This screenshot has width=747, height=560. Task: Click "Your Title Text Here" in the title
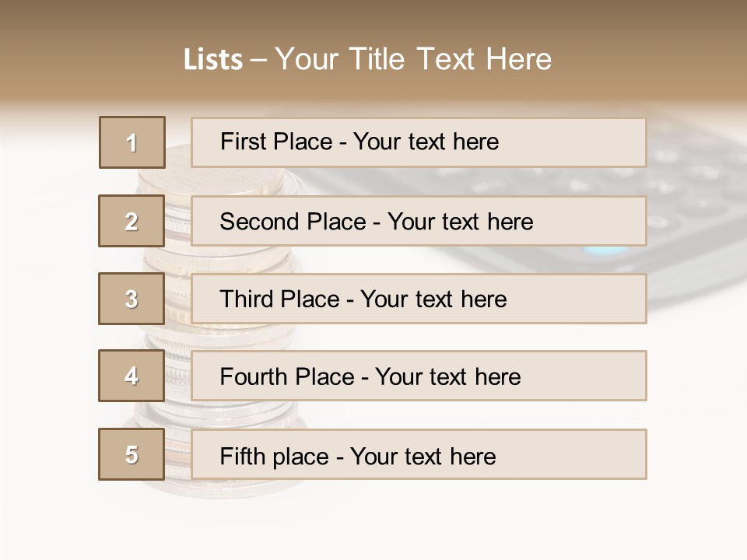click(413, 59)
